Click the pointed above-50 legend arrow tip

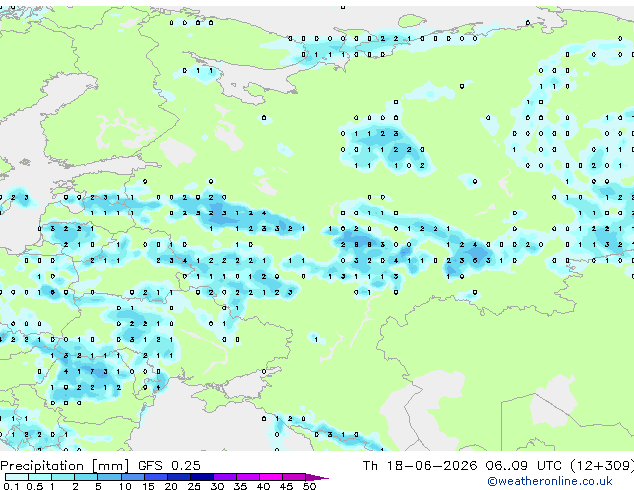pos(317,477)
